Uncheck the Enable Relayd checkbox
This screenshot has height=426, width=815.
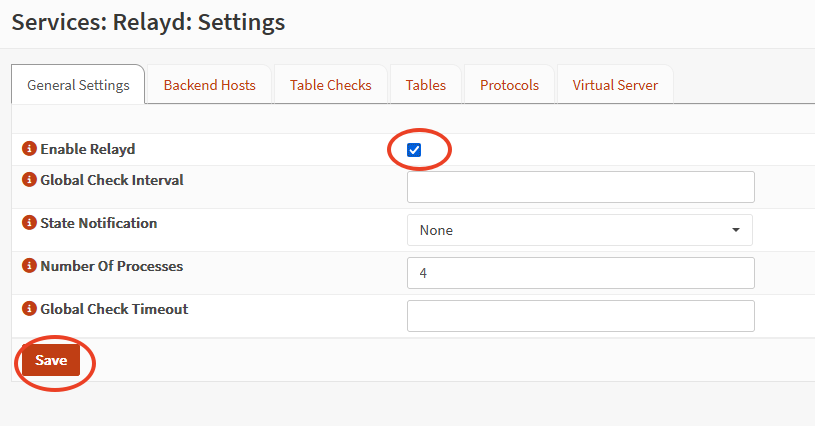click(414, 150)
